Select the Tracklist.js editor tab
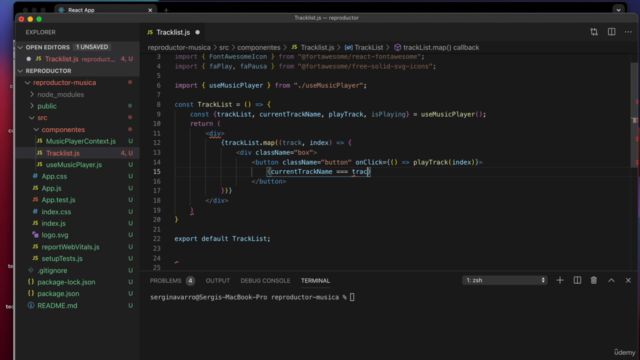Image resolution: width=640 pixels, height=360 pixels. point(173,32)
